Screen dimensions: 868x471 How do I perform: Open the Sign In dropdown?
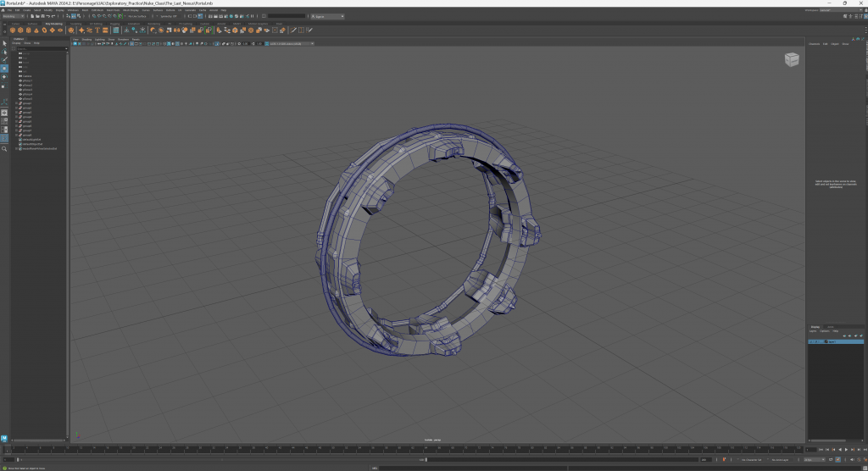[327, 16]
